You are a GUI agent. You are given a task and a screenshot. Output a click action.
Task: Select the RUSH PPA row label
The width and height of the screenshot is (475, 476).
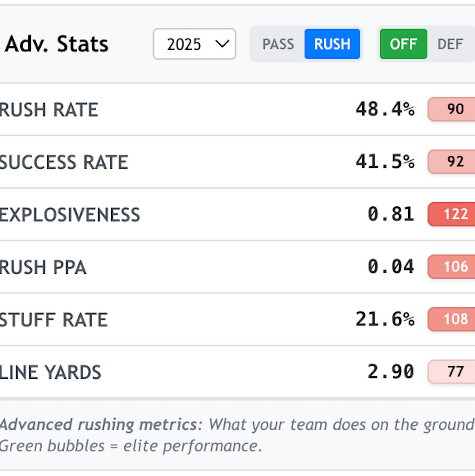coord(43,267)
